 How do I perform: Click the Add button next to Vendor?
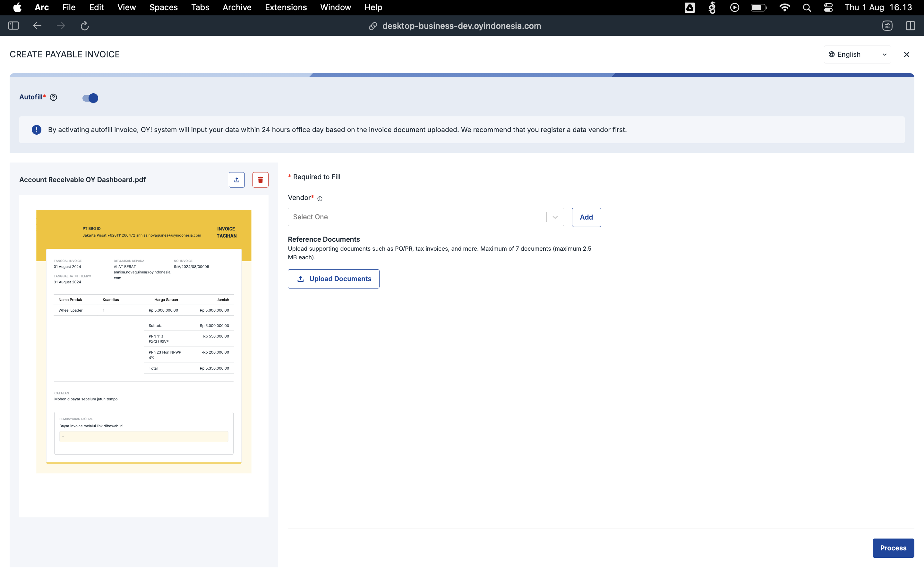[x=586, y=217]
